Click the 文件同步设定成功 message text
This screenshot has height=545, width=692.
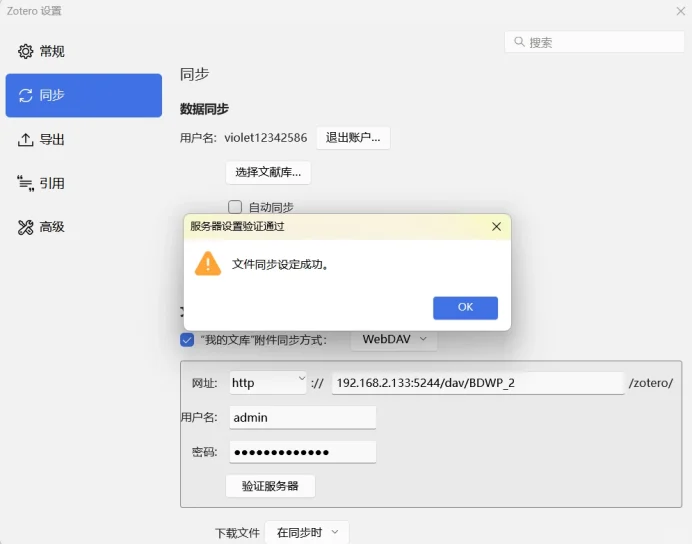[x=280, y=264]
